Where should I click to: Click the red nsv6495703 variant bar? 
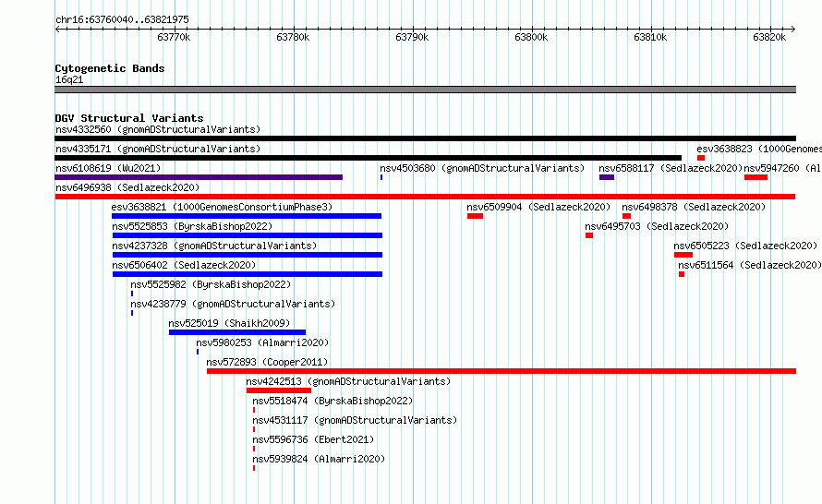point(589,235)
